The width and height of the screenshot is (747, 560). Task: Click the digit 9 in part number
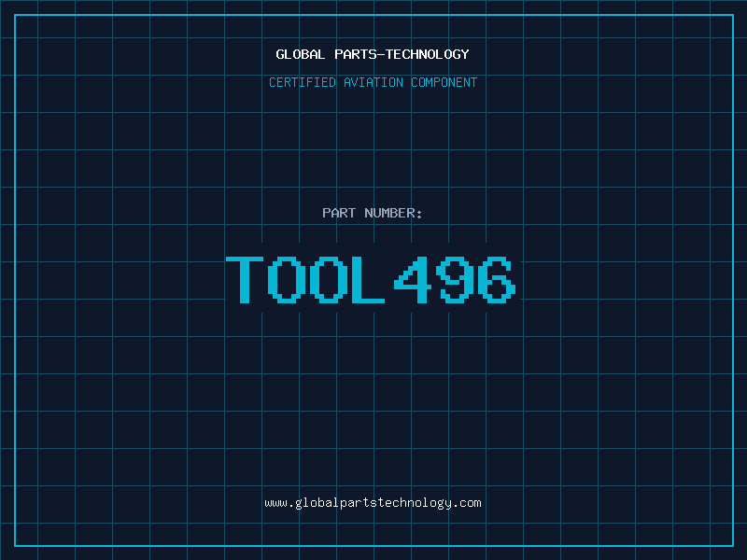(x=453, y=280)
